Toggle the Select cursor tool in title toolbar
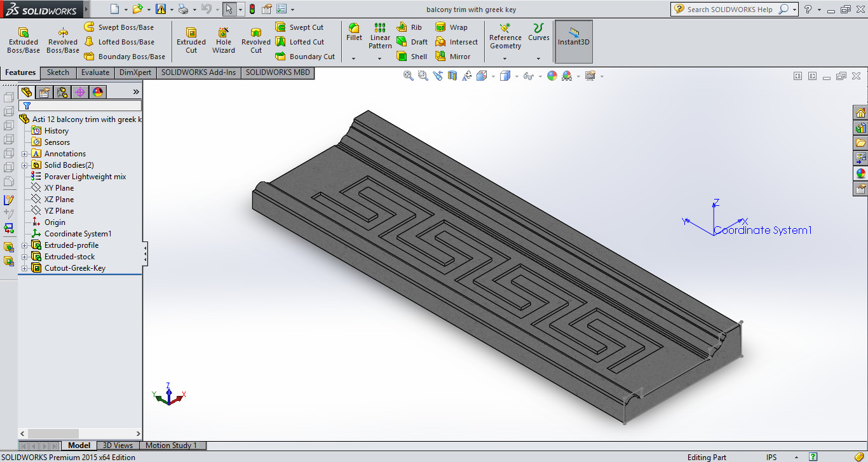Viewport: 868px width, 462px height. coord(229,9)
